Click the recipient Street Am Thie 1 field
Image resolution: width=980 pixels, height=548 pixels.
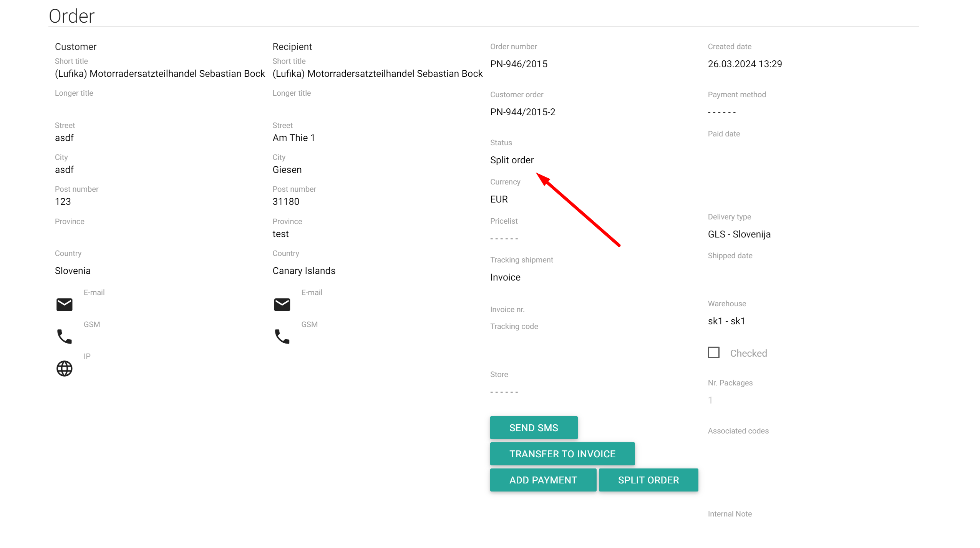(x=294, y=138)
